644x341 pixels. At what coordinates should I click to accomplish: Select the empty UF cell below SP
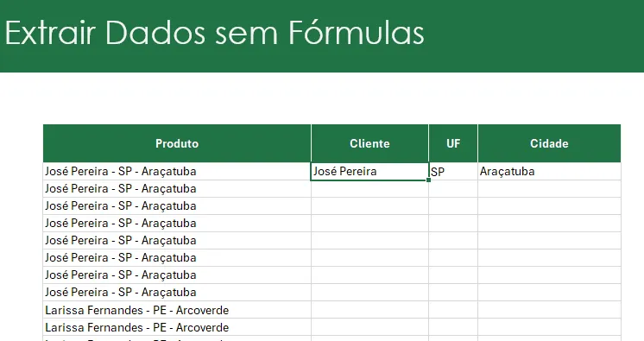(453, 188)
